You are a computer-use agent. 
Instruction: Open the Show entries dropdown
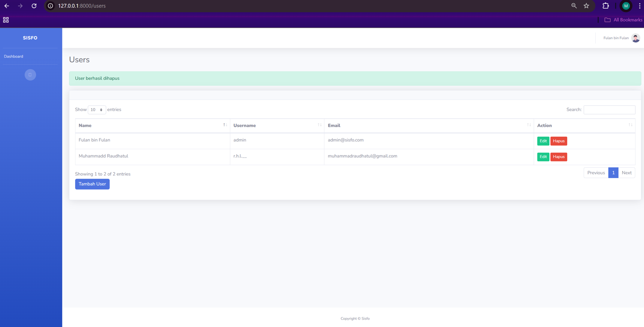pyautogui.click(x=97, y=110)
